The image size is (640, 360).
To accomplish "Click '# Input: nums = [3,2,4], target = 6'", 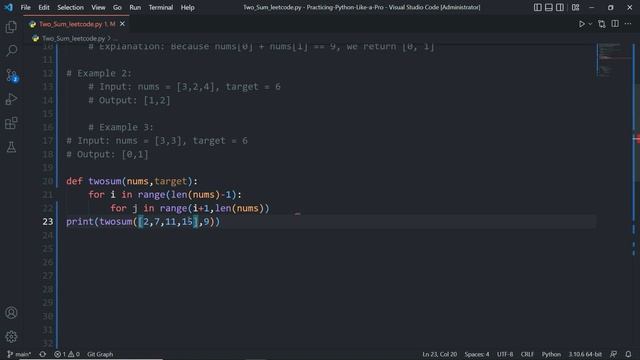I will coord(184,87).
